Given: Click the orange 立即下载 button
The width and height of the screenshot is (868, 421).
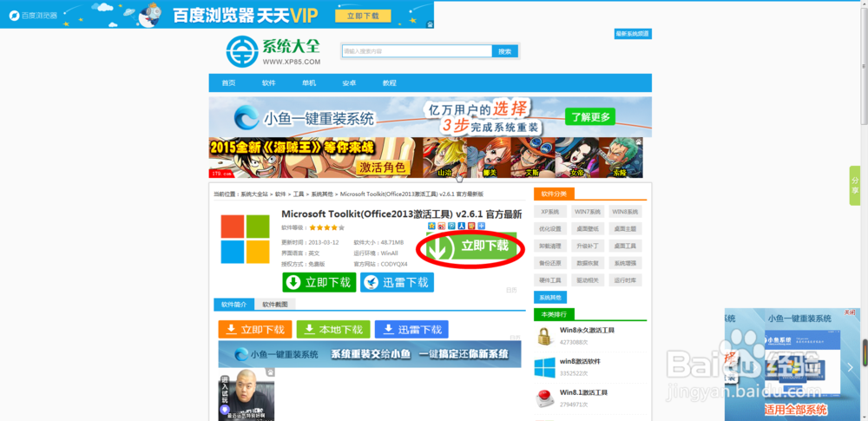Looking at the screenshot, I should tap(255, 329).
